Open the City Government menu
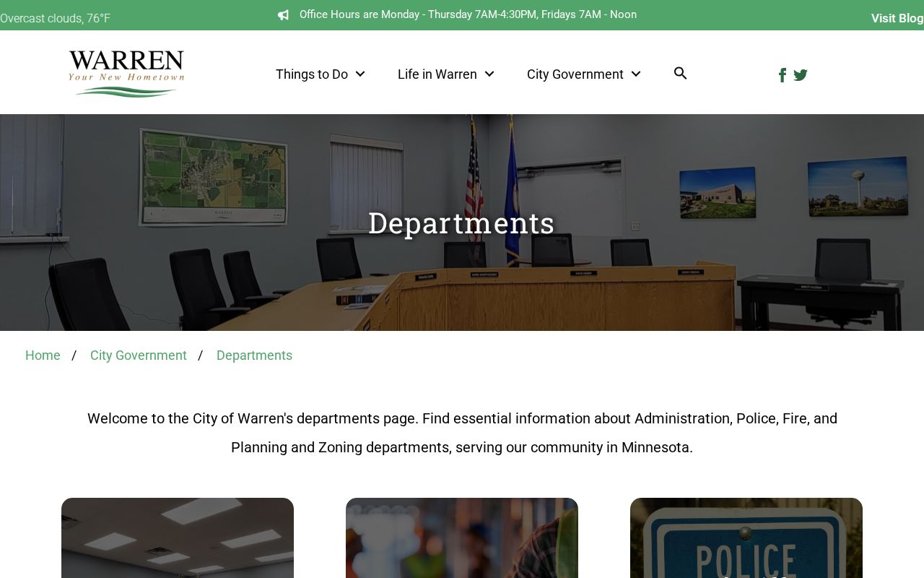Image resolution: width=924 pixels, height=578 pixels. [x=575, y=74]
